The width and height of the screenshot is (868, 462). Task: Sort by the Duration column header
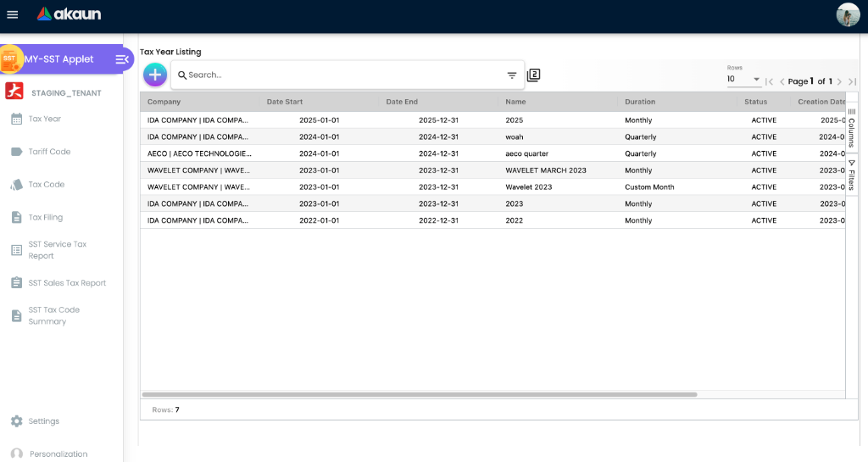click(640, 102)
